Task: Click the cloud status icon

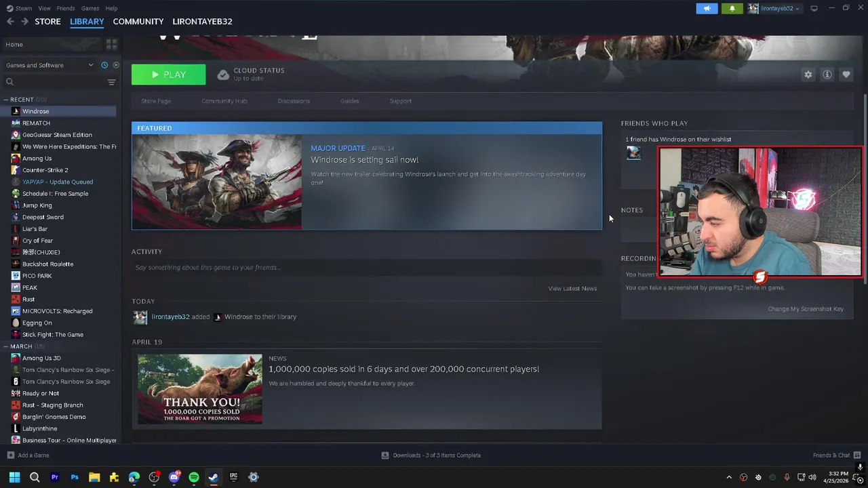Action: [223, 75]
